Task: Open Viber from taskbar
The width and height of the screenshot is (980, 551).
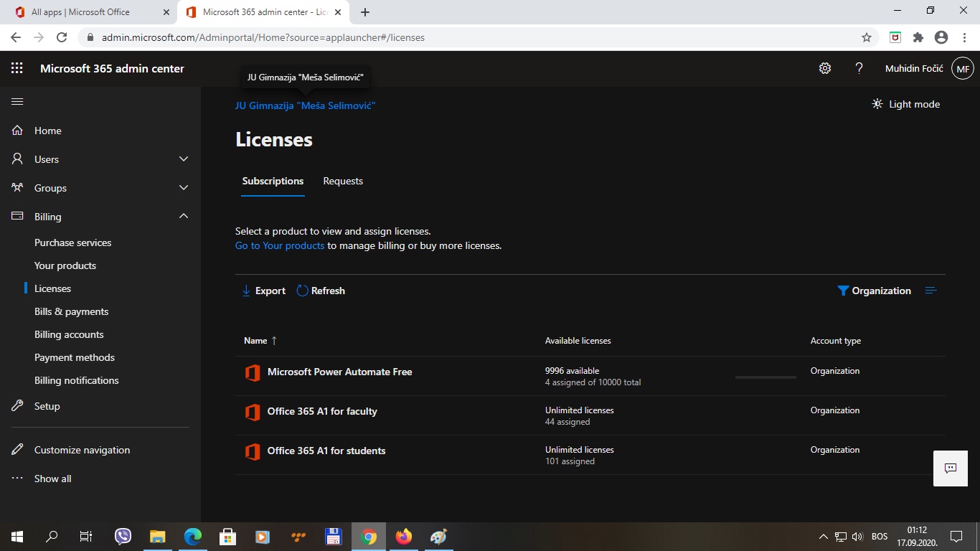Action: point(123,537)
